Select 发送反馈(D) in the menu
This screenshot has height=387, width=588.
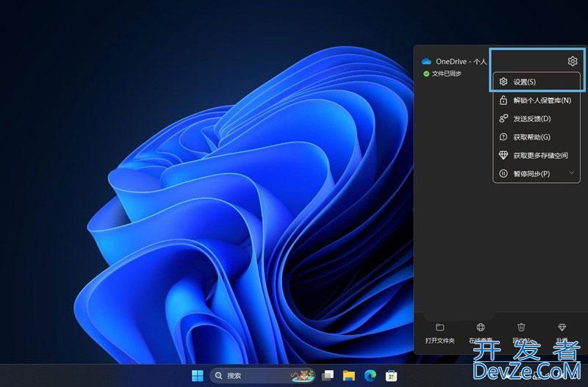coord(537,118)
